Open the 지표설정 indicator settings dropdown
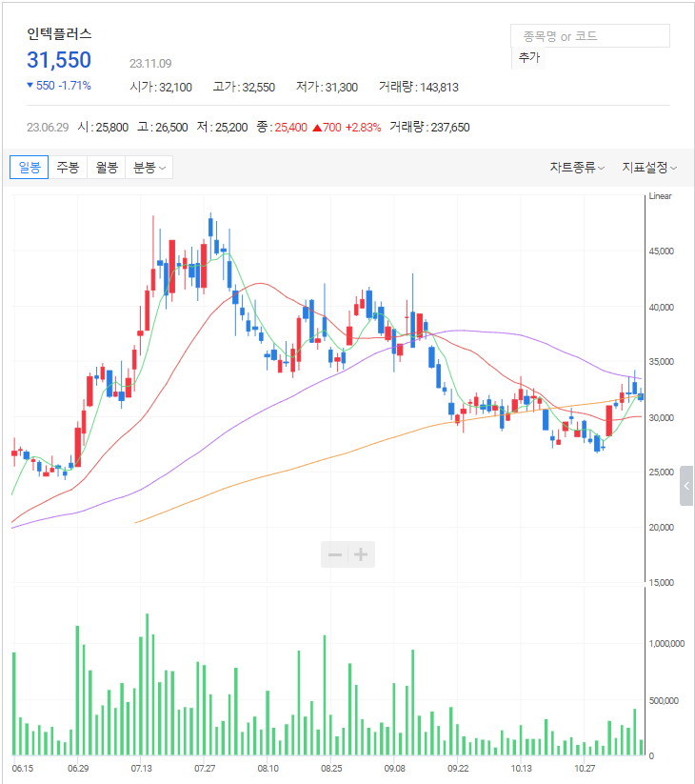Screen dimensions: 695x784 pos(649,168)
